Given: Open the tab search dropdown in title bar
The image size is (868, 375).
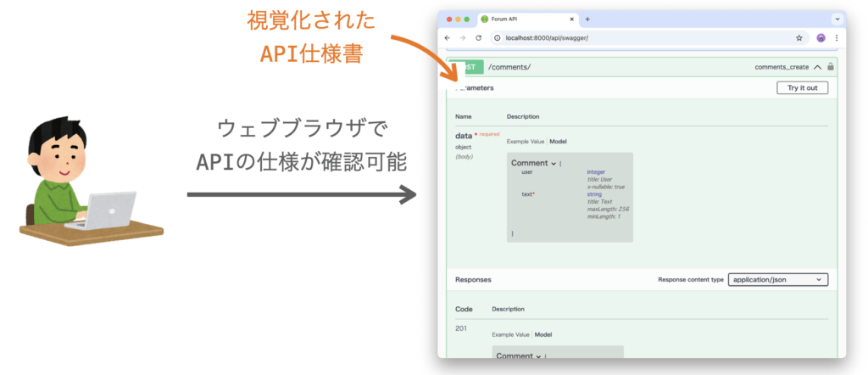Looking at the screenshot, I should point(837,19).
